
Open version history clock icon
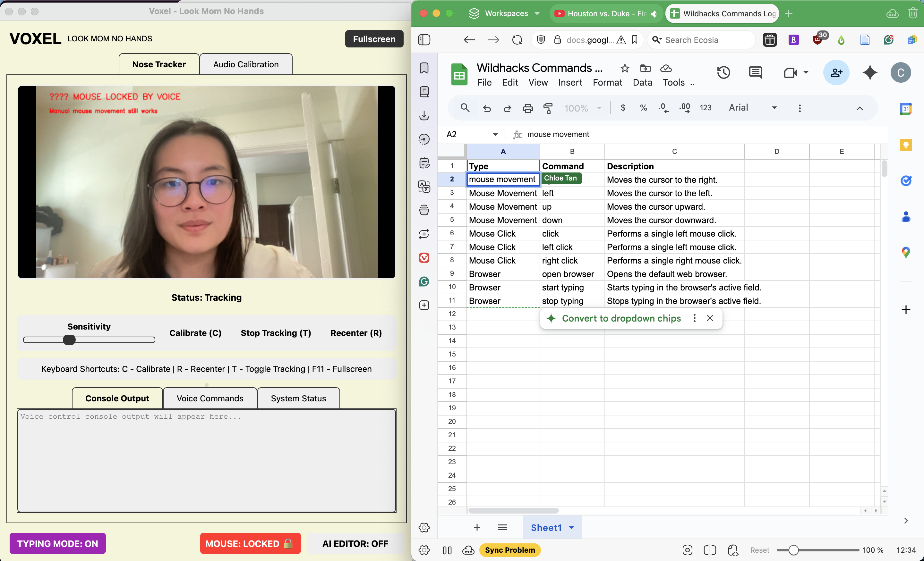click(723, 72)
